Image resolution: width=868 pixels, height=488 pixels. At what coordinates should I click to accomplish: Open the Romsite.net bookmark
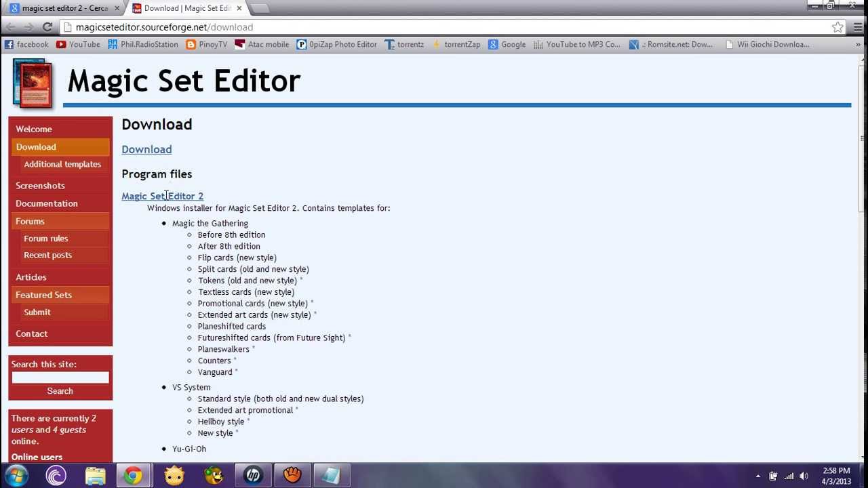[x=671, y=44]
